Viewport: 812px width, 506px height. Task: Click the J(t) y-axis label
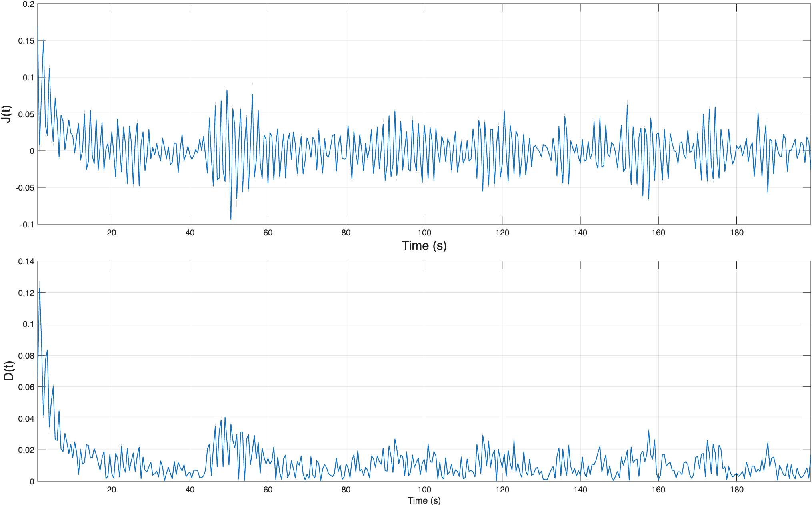pyautogui.click(x=7, y=114)
